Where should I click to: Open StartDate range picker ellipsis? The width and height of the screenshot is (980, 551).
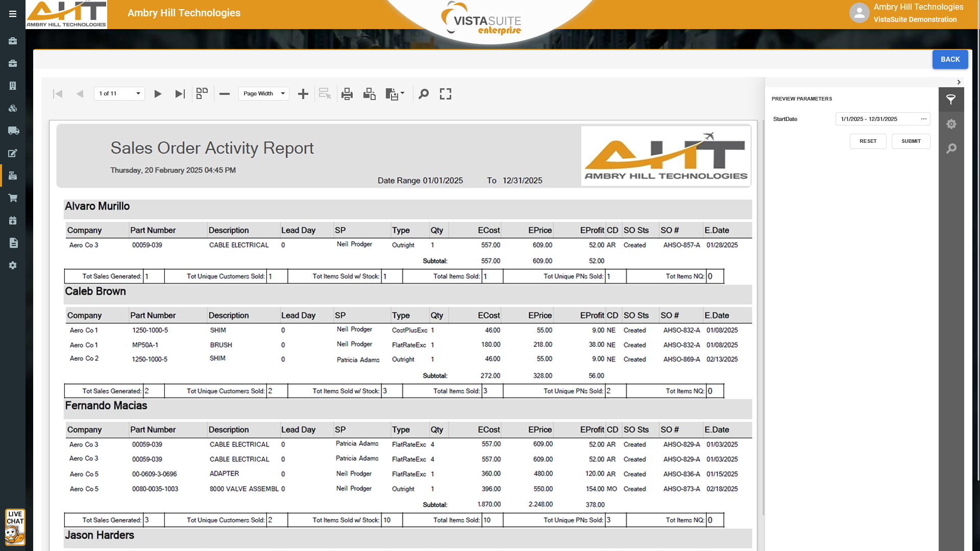coord(923,119)
